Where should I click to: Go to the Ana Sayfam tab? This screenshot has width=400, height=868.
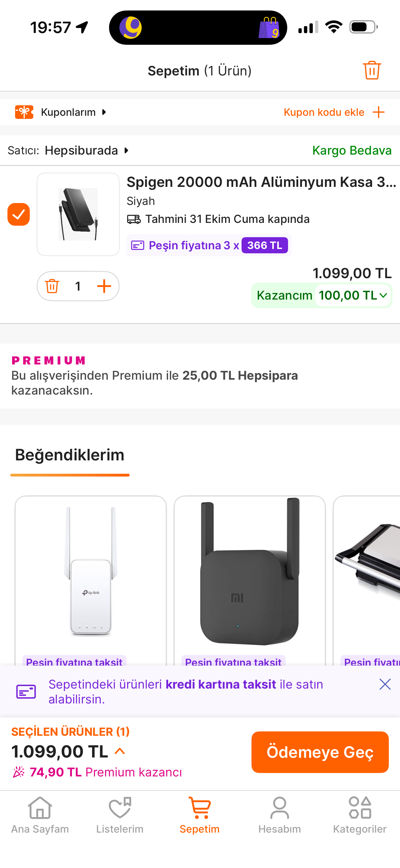tap(40, 814)
